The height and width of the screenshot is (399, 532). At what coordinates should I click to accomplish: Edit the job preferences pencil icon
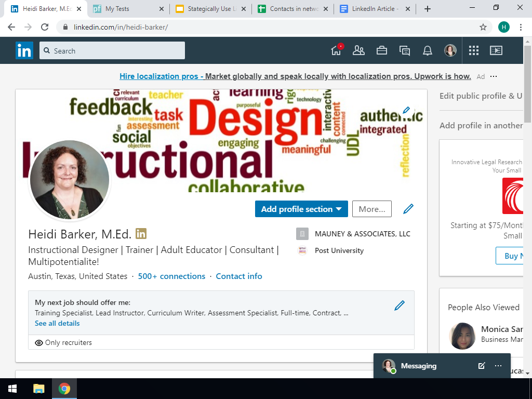click(x=400, y=305)
